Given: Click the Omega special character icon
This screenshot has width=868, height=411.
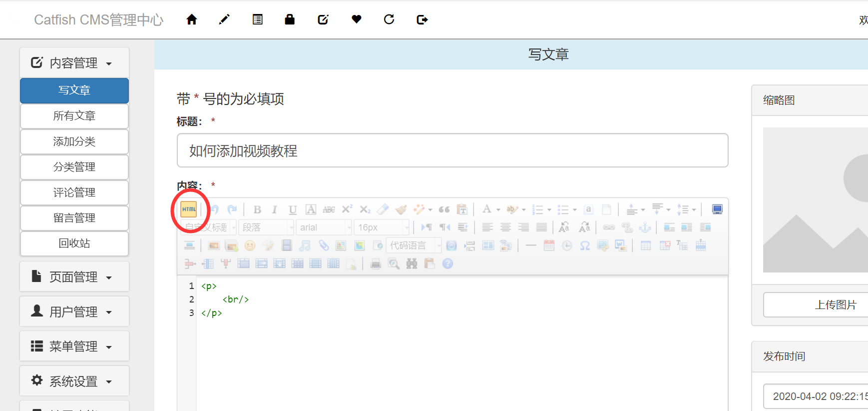Looking at the screenshot, I should (x=585, y=245).
